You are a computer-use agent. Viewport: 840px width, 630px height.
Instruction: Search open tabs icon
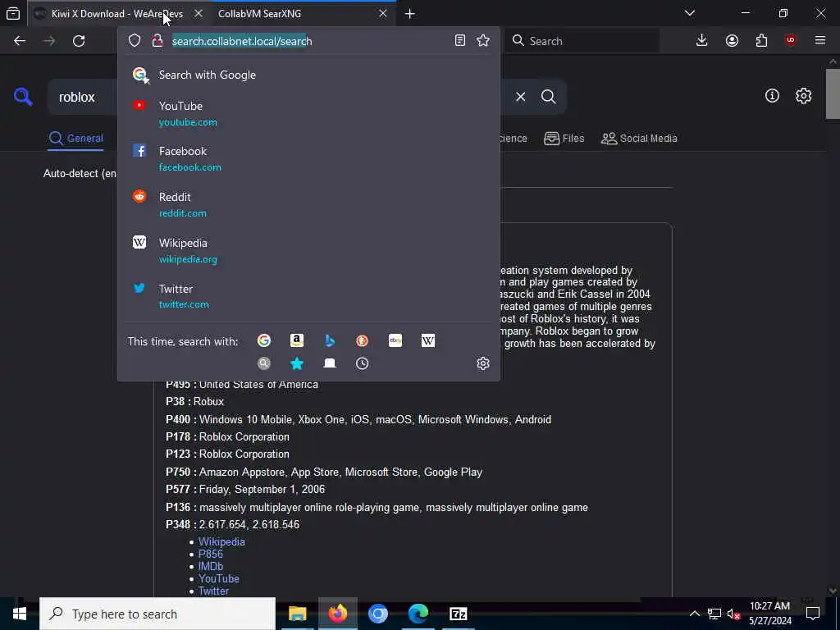pyautogui.click(x=330, y=363)
